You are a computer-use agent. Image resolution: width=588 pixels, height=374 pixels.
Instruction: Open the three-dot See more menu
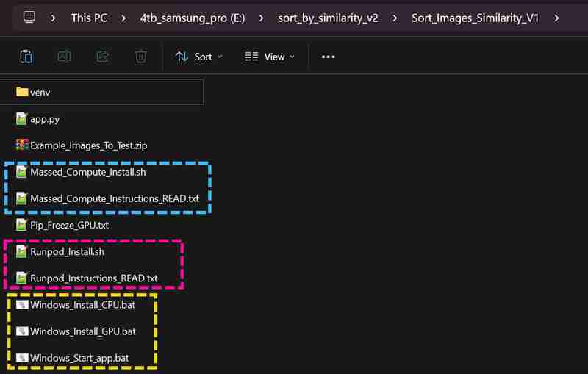tap(329, 57)
